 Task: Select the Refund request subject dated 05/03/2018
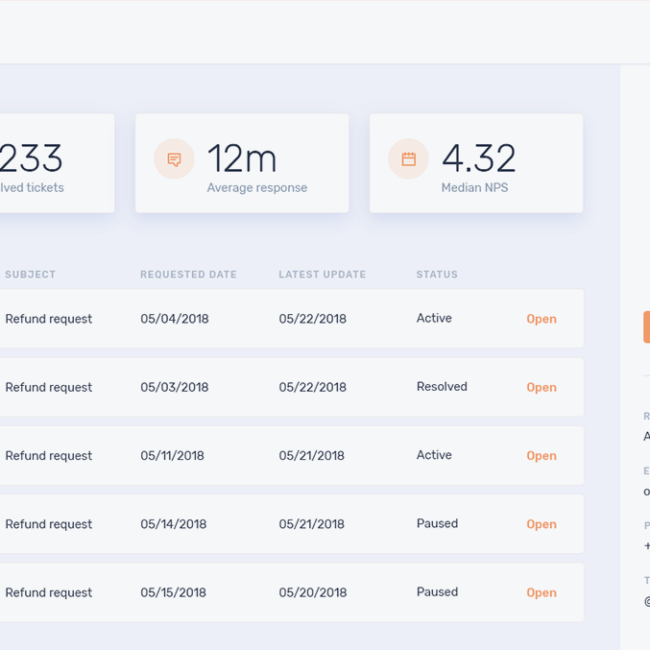pyautogui.click(x=48, y=387)
